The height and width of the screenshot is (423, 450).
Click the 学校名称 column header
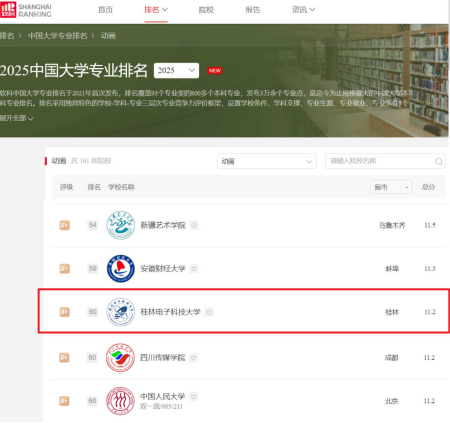coord(121,187)
